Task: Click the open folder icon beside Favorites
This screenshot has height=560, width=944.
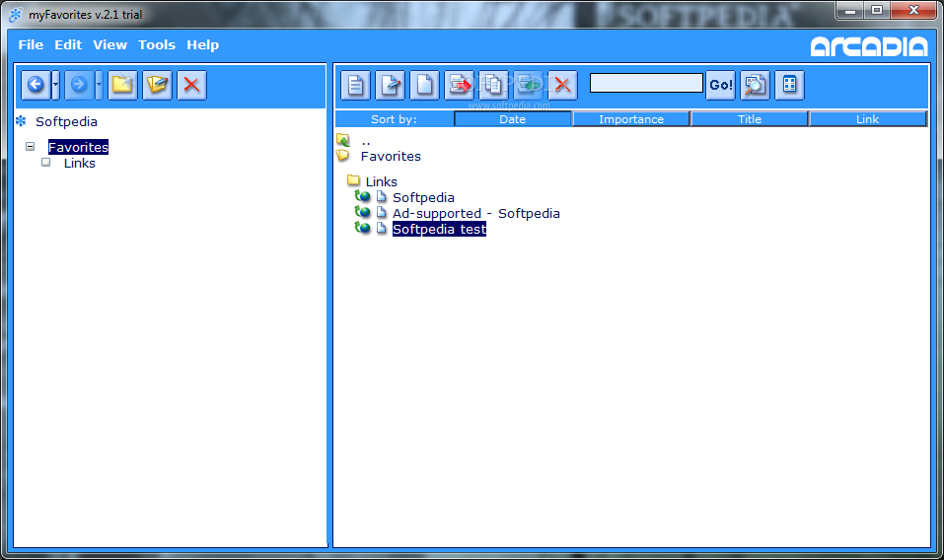Action: [x=343, y=156]
